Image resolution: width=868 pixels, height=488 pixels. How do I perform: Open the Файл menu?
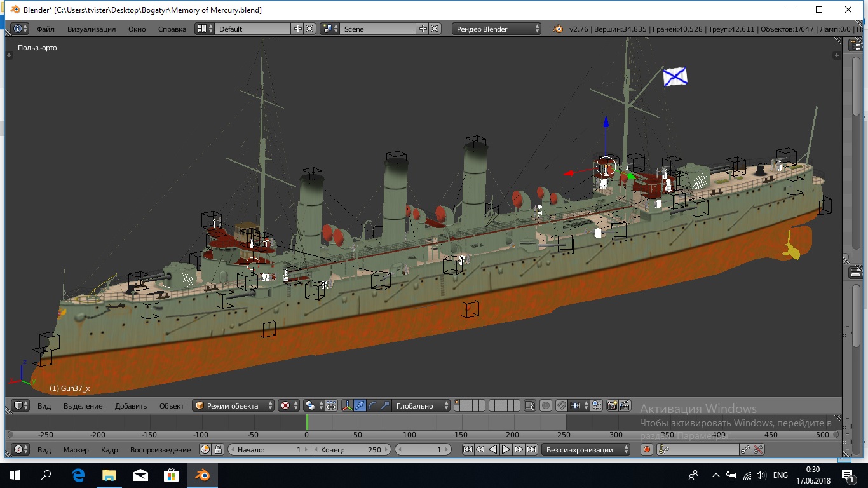[45, 29]
